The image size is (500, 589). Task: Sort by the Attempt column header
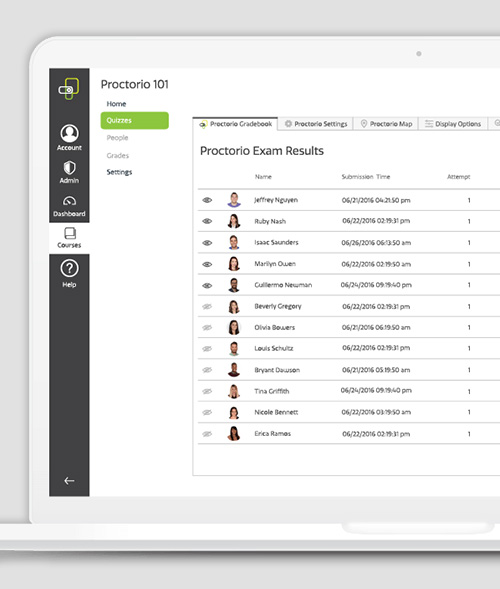[x=458, y=177]
